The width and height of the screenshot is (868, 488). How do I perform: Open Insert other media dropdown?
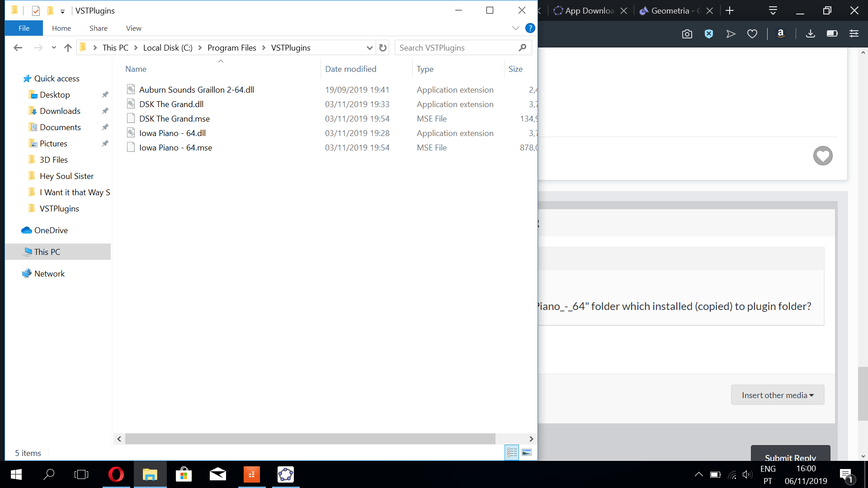pyautogui.click(x=778, y=395)
